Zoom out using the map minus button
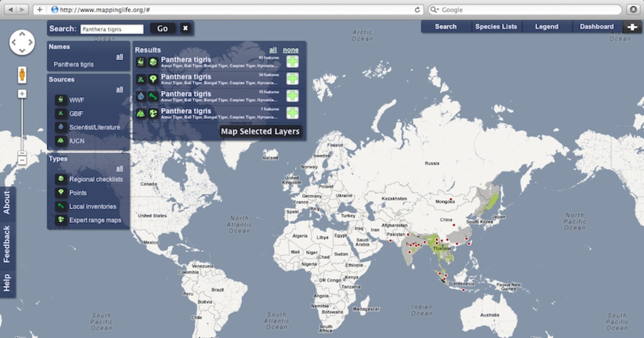Screen dimensions: 644x338 [22, 160]
